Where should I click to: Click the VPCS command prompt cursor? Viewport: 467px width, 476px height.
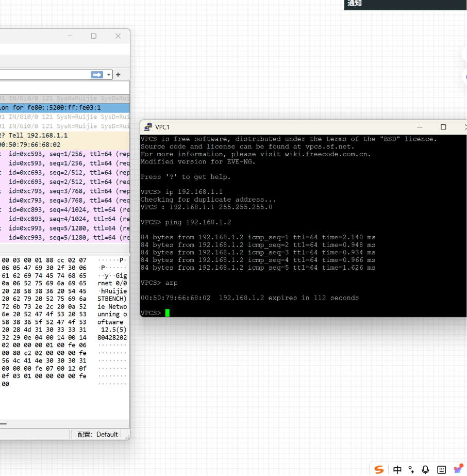tap(167, 313)
